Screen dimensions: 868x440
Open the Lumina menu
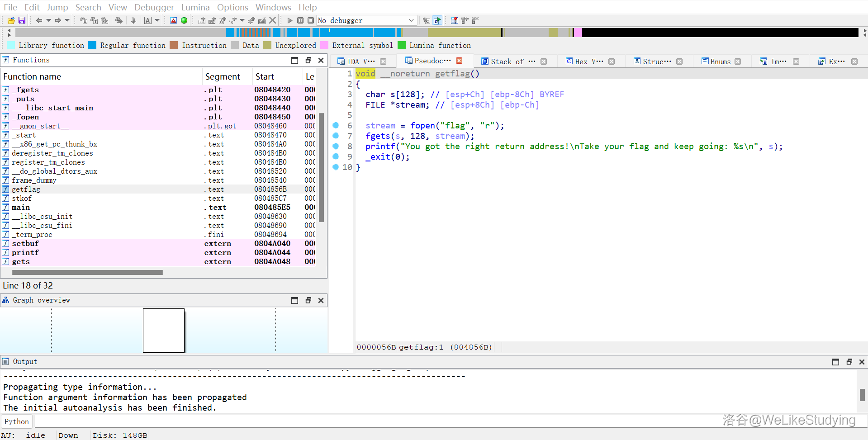(x=195, y=7)
